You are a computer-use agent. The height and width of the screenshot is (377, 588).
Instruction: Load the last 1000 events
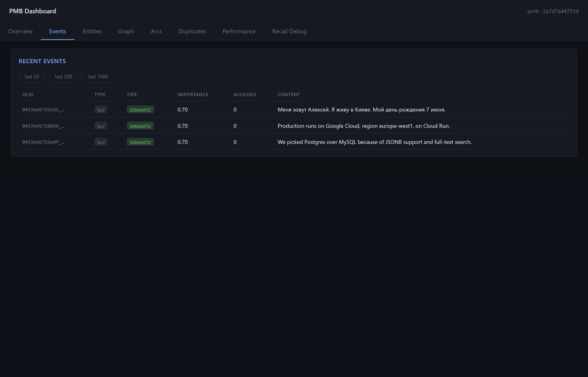[98, 76]
